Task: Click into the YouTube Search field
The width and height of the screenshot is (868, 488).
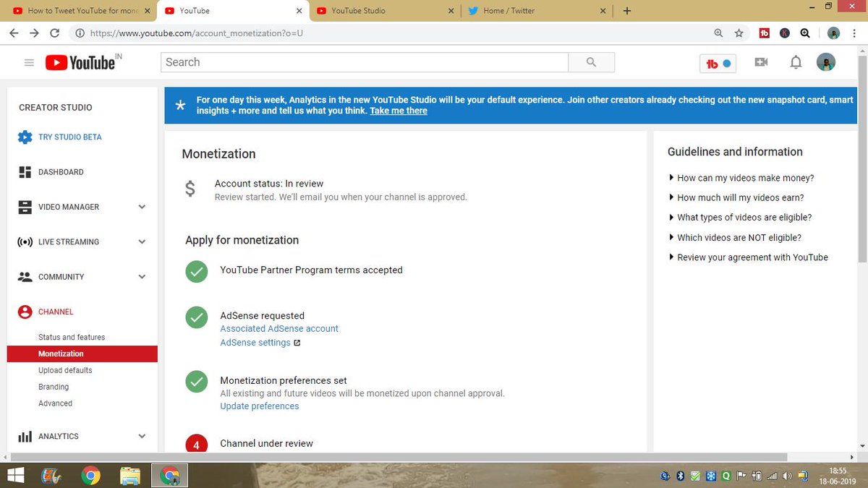Action: [x=365, y=62]
